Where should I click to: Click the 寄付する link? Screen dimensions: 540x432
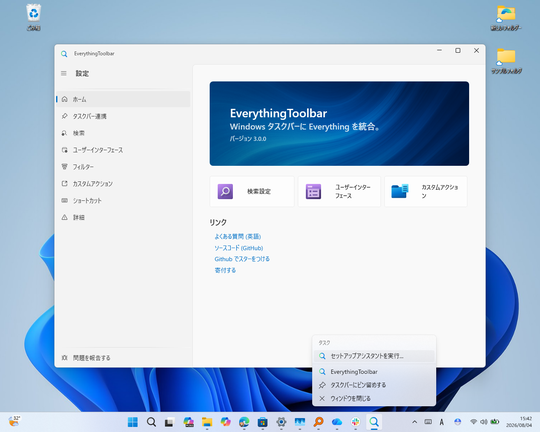(225, 270)
